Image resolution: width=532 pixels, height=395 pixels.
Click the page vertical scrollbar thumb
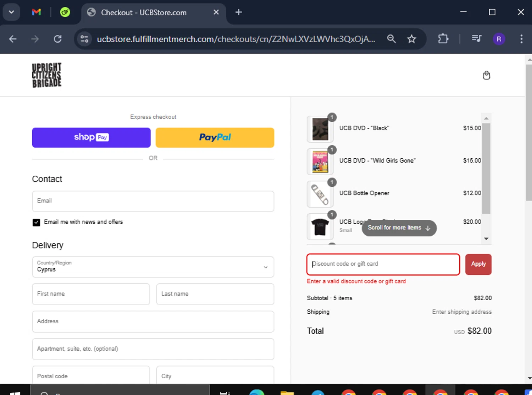click(528, 132)
